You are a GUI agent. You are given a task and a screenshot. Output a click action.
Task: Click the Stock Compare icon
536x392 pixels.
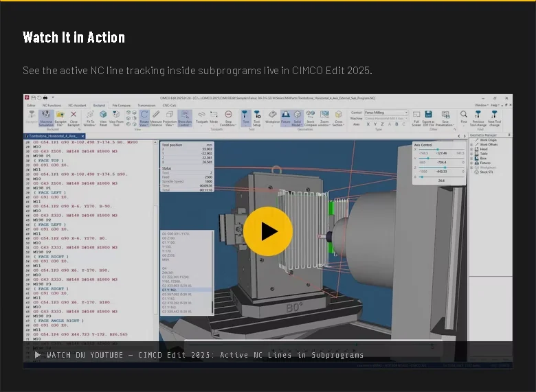[311, 118]
